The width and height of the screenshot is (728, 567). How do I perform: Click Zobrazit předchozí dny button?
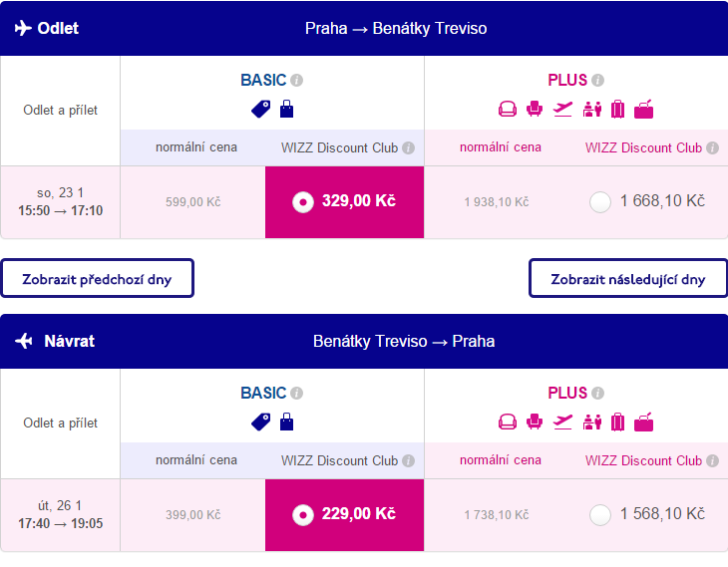[97, 279]
